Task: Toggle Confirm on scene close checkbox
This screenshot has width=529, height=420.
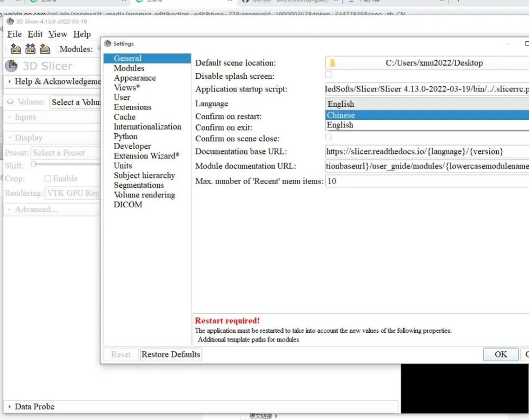Action: (329, 137)
